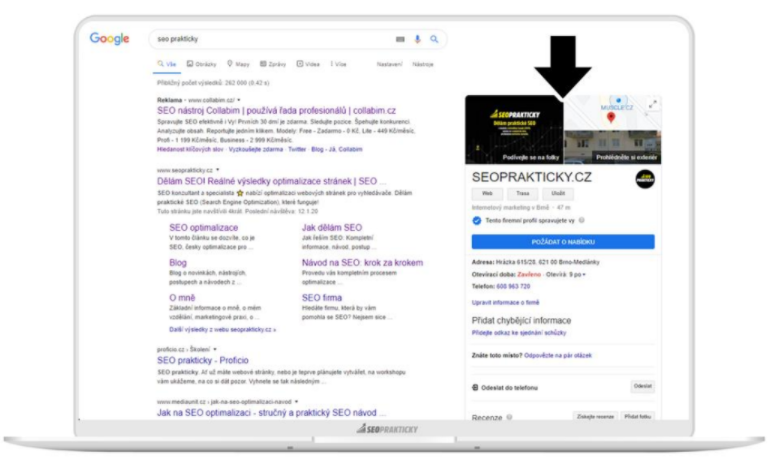The image size is (779, 461).
Task: Switch to the Videa tab
Action: [308, 64]
